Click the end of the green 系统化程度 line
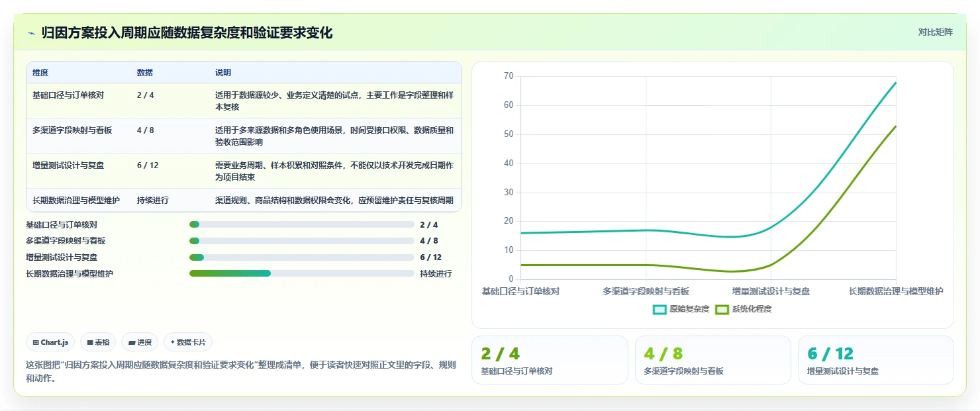The width and height of the screenshot is (980, 411). (x=895, y=126)
